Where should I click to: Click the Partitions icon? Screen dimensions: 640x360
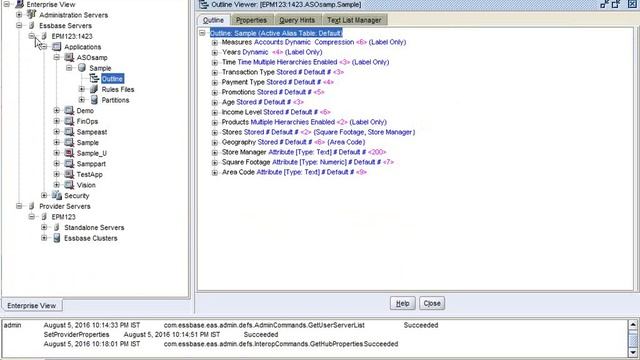coord(94,100)
